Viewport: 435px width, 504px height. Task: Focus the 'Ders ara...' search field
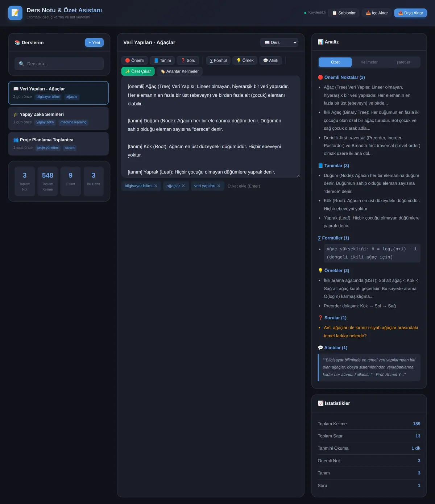pyautogui.click(x=59, y=64)
